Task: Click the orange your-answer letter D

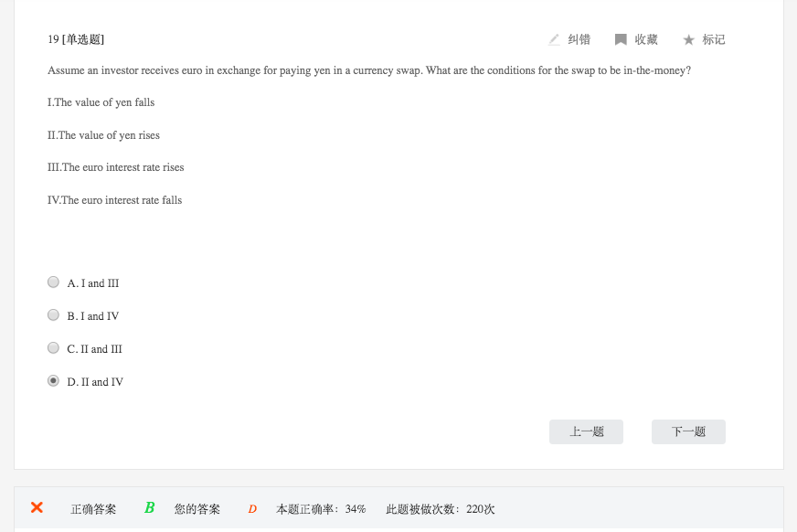Action: [252, 509]
